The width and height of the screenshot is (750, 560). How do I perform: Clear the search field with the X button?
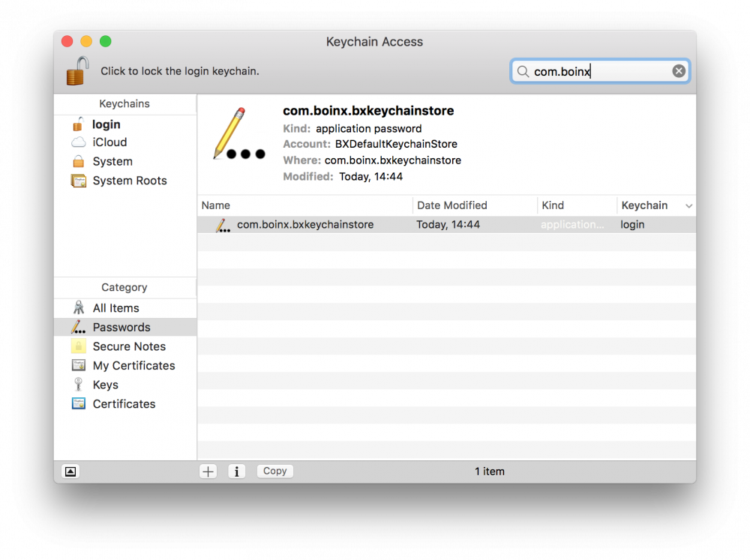point(678,71)
